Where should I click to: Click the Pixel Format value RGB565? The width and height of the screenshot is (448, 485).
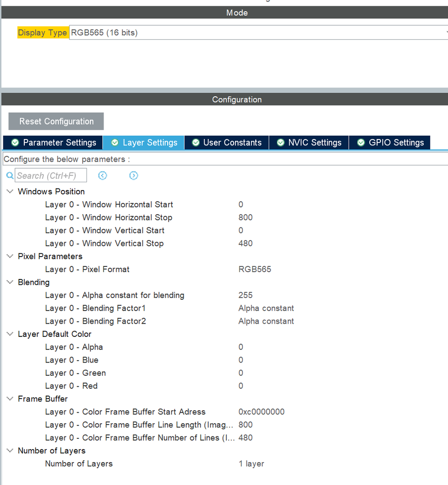pos(255,269)
